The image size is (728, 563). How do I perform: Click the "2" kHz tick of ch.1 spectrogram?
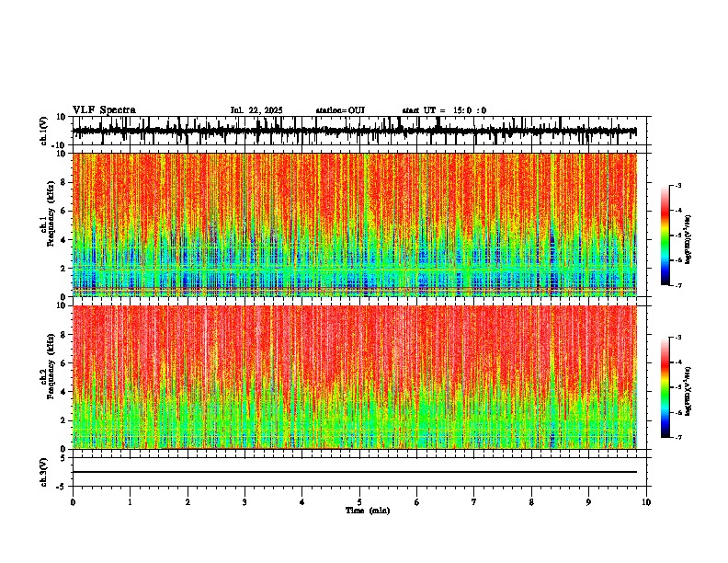(63, 268)
